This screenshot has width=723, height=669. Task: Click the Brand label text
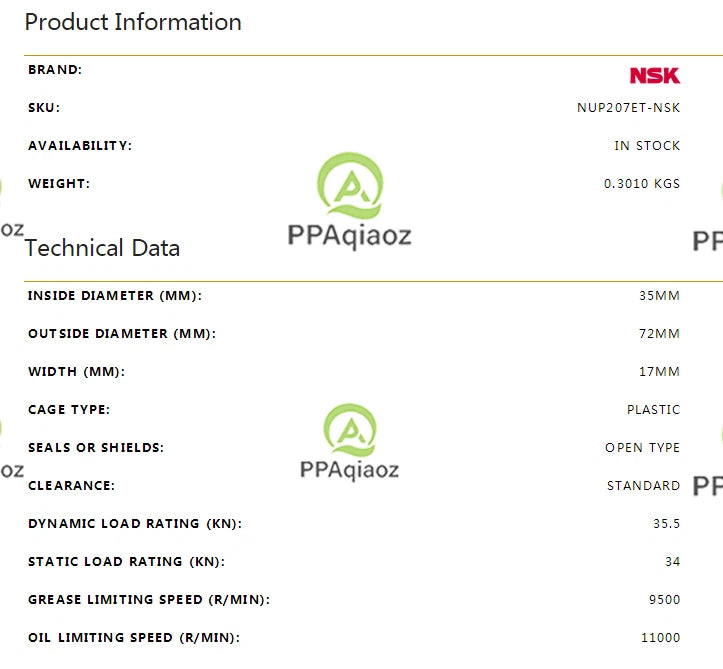[x=55, y=70]
